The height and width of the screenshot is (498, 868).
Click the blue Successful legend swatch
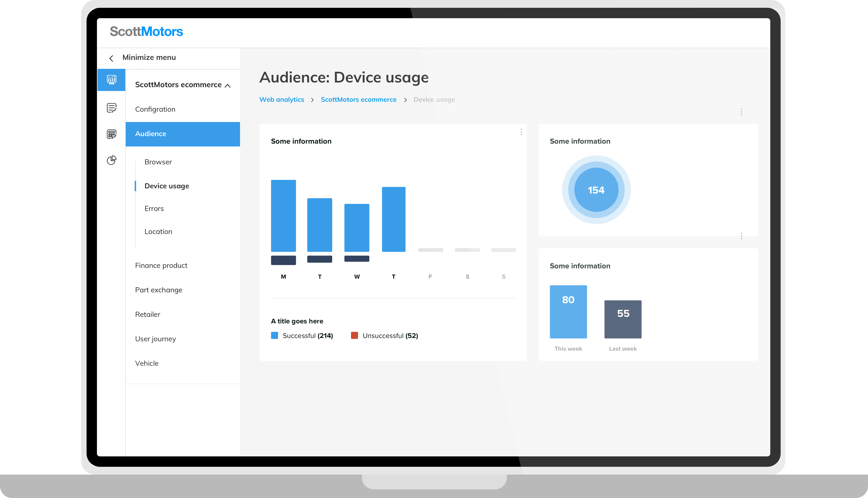point(275,336)
